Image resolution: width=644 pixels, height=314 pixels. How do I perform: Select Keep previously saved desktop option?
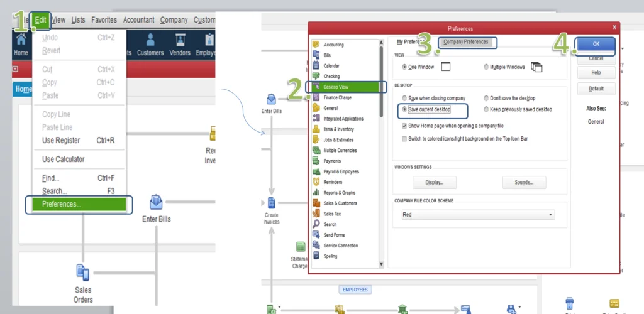(x=486, y=109)
